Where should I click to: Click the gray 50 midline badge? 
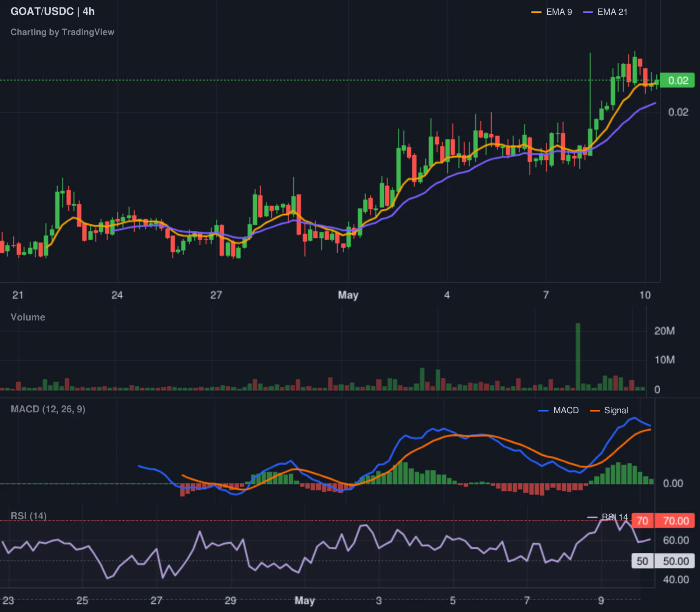coord(643,561)
